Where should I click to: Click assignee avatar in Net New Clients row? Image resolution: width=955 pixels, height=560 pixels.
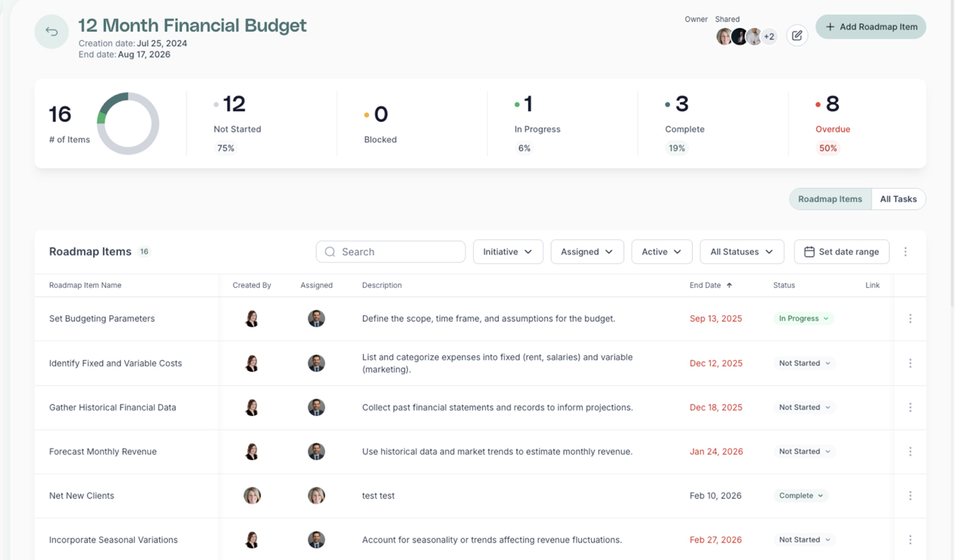[317, 496]
